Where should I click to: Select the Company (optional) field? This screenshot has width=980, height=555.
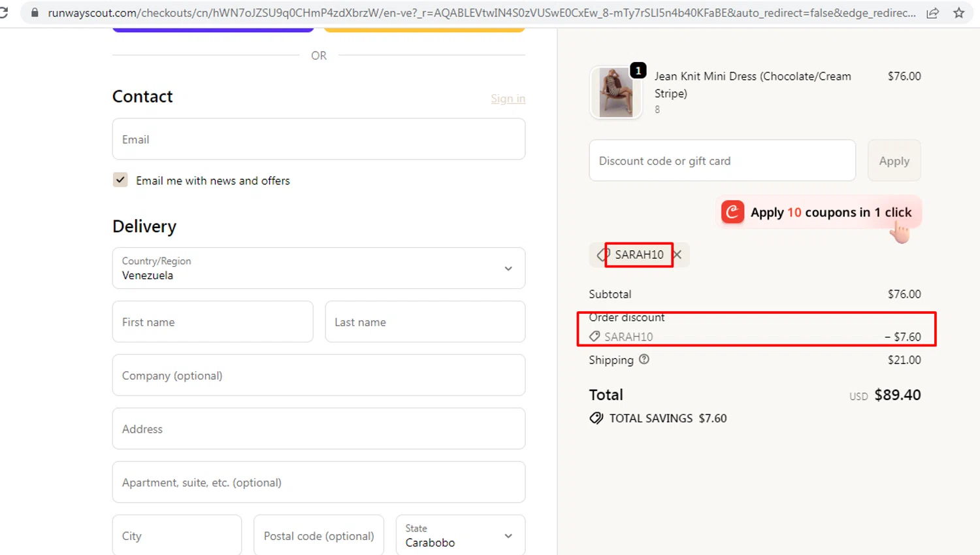319,375
